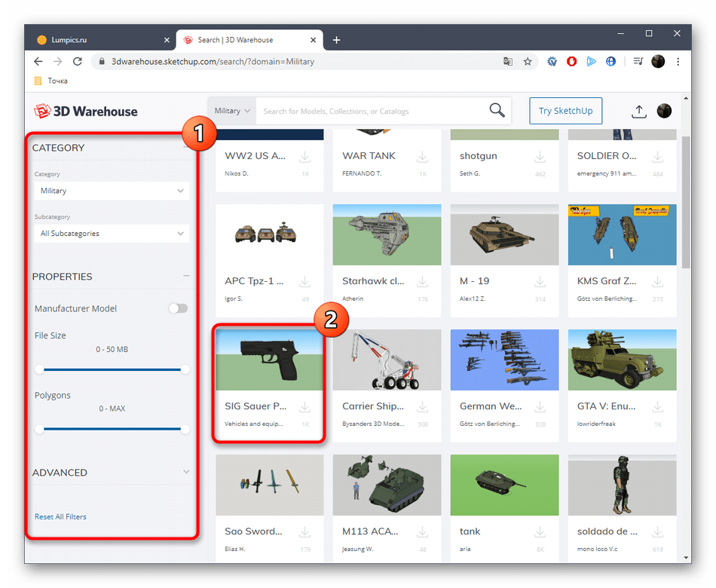Click the 3D Warehouse logo

click(85, 111)
